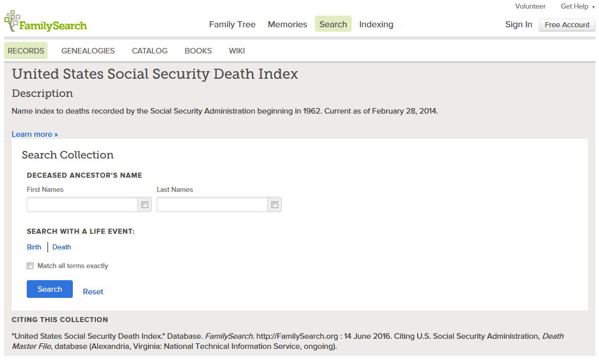The height and width of the screenshot is (364, 599).
Task: Follow the Learn more link
Action: (35, 134)
